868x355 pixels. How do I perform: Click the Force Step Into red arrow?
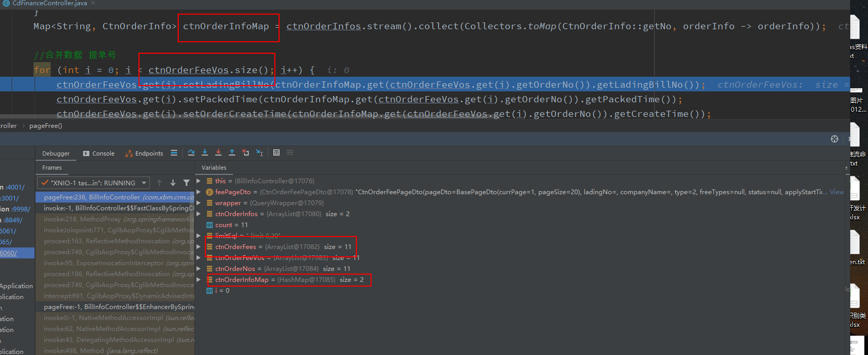click(x=218, y=153)
